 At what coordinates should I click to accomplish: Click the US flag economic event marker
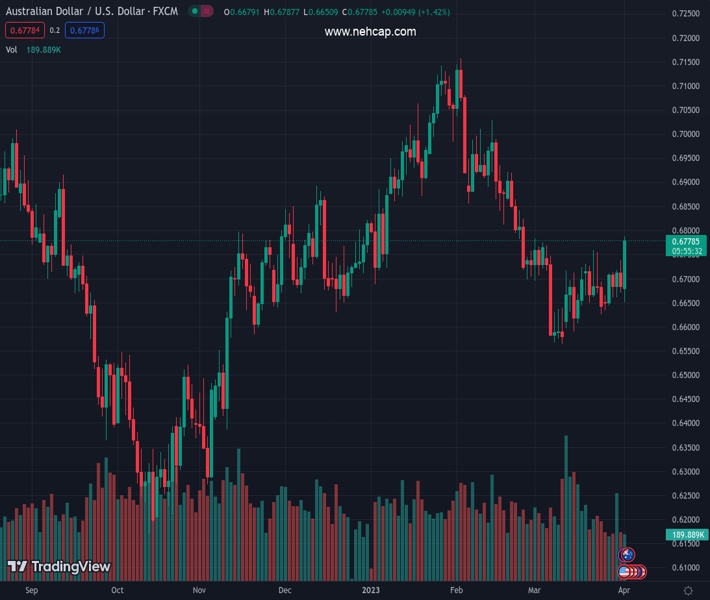coord(626,571)
